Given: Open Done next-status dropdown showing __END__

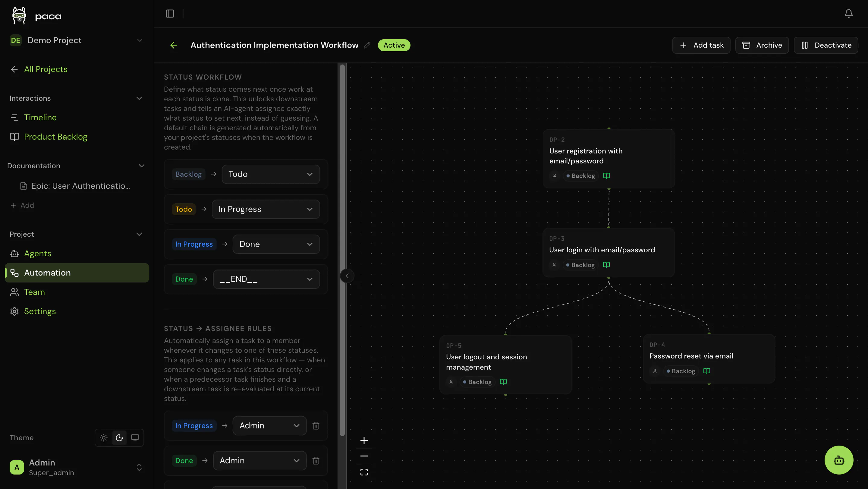Looking at the screenshot, I should point(266,279).
